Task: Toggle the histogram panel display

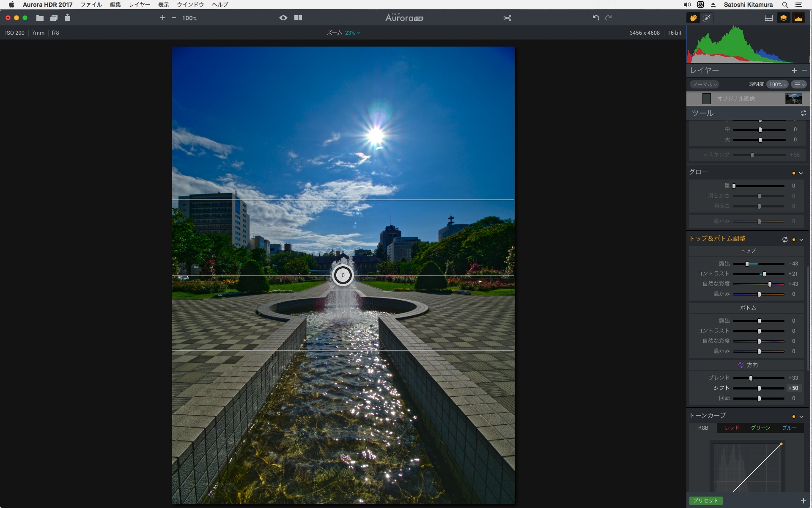Action: 798,18
